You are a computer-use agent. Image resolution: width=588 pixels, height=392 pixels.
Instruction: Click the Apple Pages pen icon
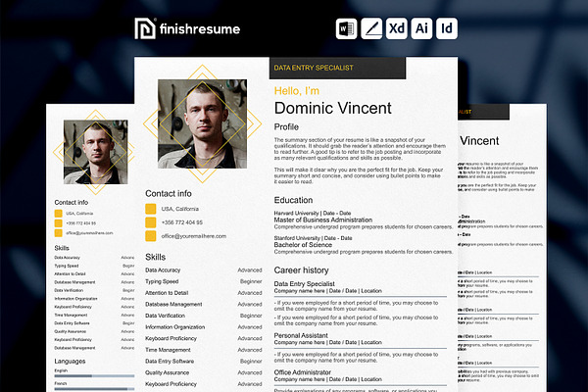click(x=371, y=28)
